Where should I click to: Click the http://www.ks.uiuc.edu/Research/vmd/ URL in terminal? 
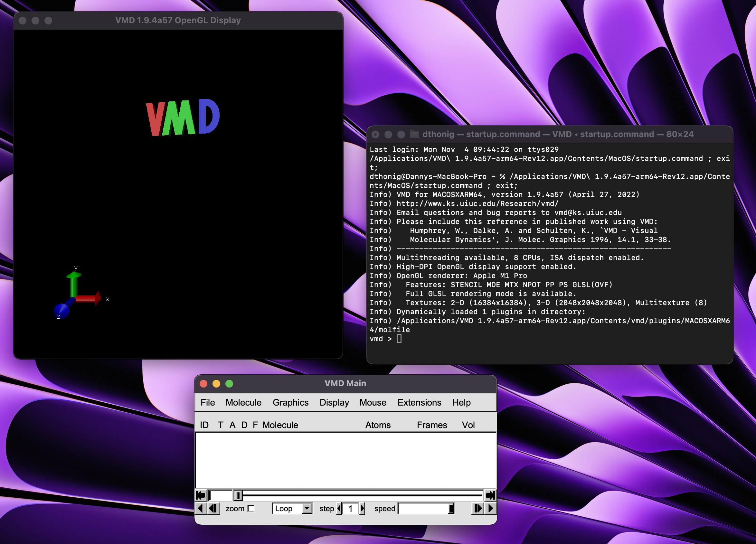[477, 203]
